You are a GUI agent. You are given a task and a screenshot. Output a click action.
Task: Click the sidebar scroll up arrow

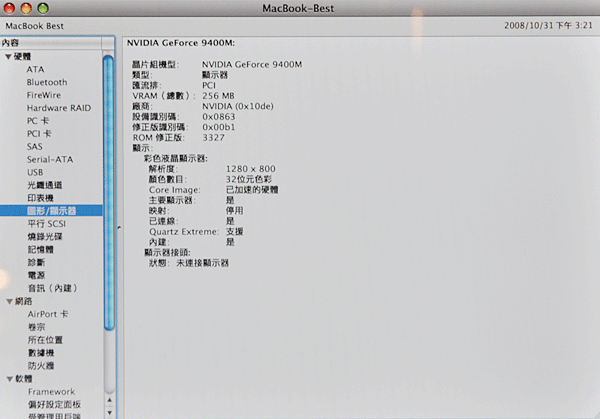click(109, 400)
